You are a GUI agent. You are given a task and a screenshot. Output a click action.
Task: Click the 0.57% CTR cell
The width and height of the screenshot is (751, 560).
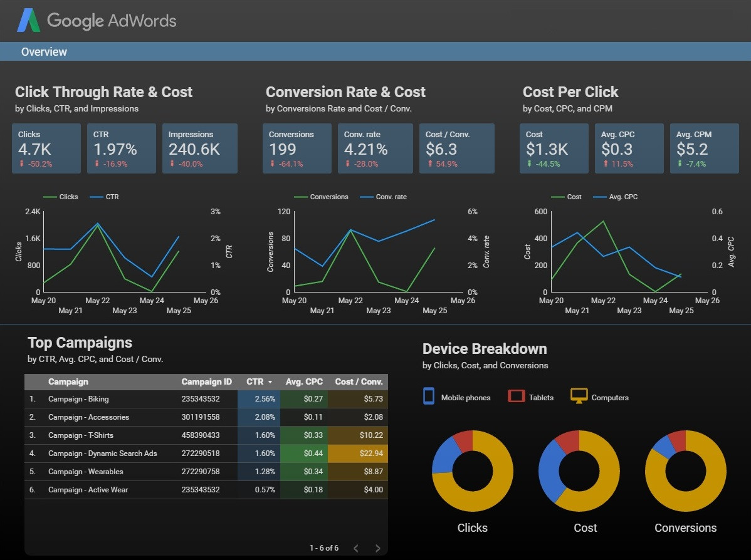coord(259,490)
